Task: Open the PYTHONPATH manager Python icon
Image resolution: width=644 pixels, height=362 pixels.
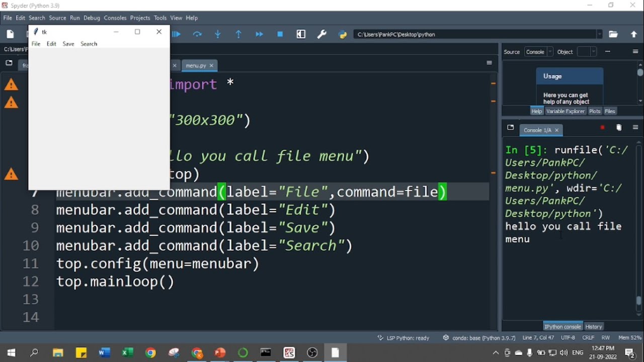Action: (x=343, y=34)
